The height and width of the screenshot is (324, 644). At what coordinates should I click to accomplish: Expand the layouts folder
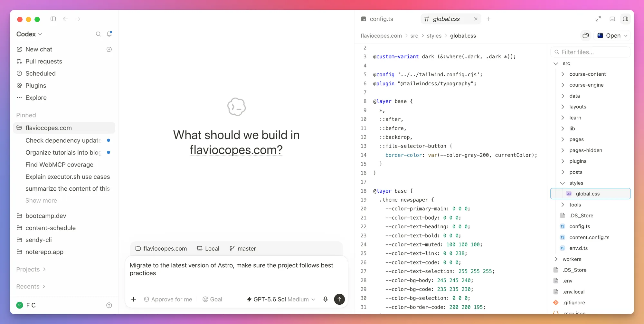[x=563, y=107]
